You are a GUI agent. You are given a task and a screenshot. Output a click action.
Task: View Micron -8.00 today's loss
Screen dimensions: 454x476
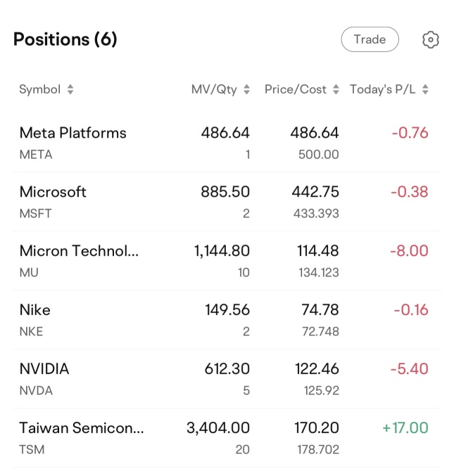point(410,251)
